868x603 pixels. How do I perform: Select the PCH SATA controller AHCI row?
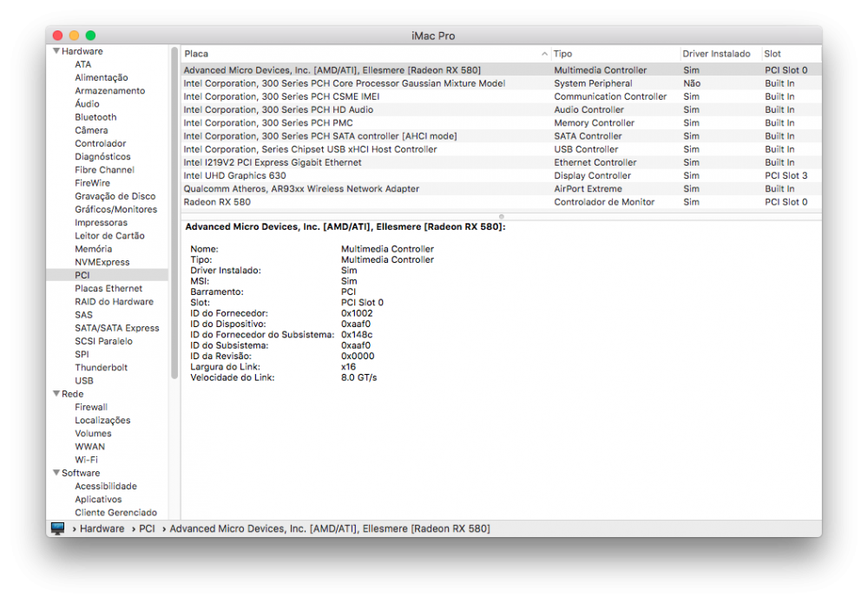pyautogui.click(x=501, y=136)
